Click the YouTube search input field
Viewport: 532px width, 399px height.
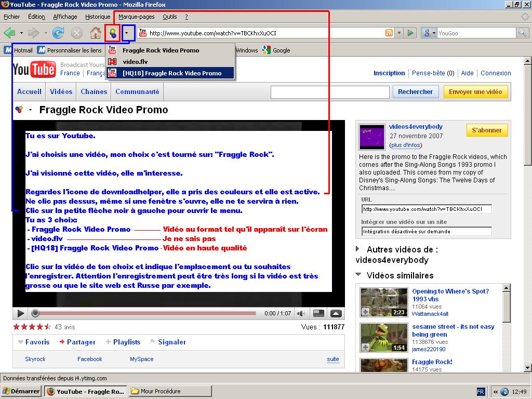pyautogui.click(x=330, y=92)
